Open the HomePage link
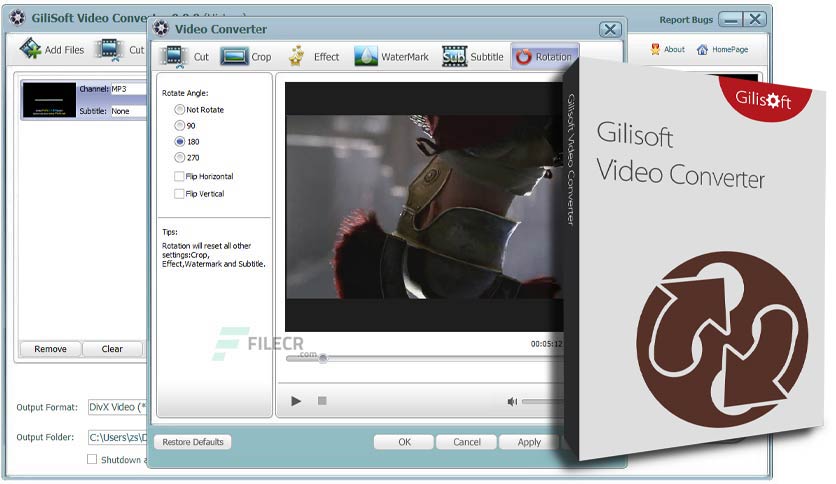The width and height of the screenshot is (836, 484). 722,50
